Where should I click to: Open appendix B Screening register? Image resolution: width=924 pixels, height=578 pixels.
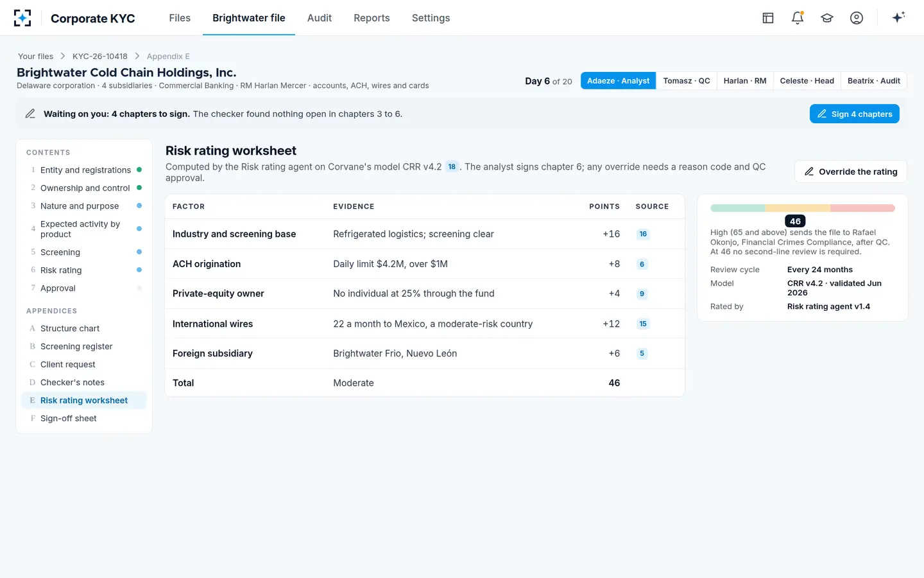84,346
